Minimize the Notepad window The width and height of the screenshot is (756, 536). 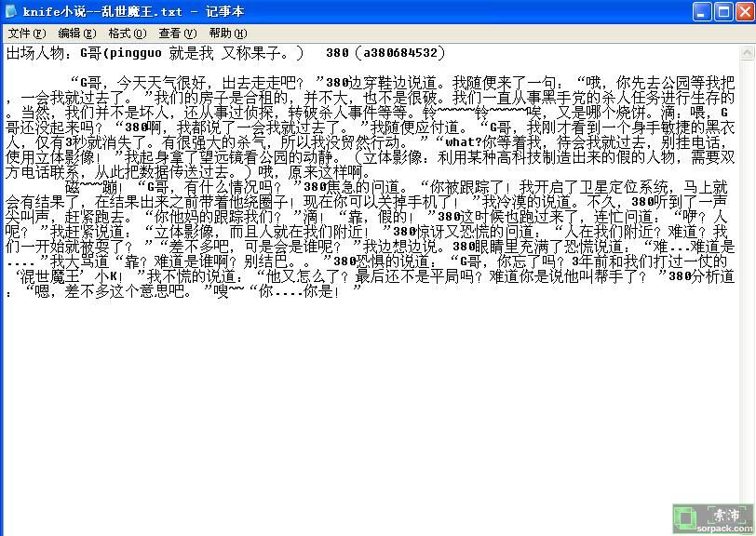pyautogui.click(x=701, y=11)
